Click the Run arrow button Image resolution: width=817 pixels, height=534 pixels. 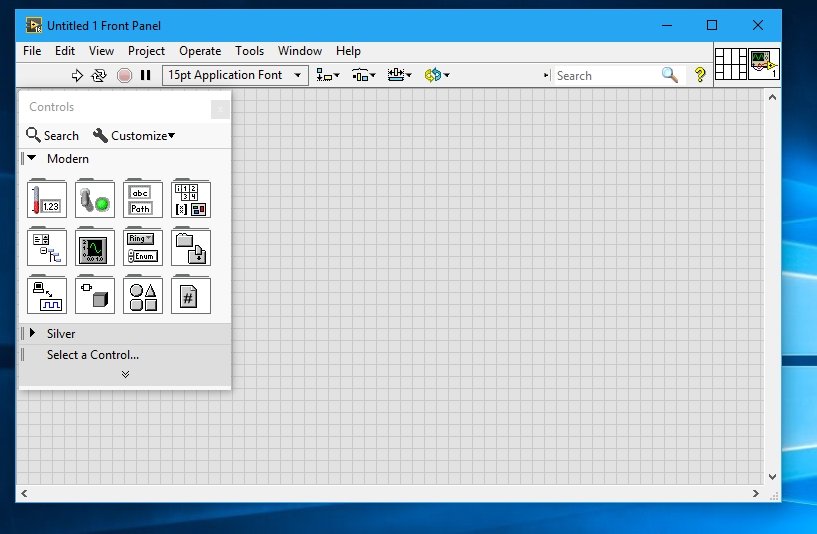pyautogui.click(x=78, y=75)
